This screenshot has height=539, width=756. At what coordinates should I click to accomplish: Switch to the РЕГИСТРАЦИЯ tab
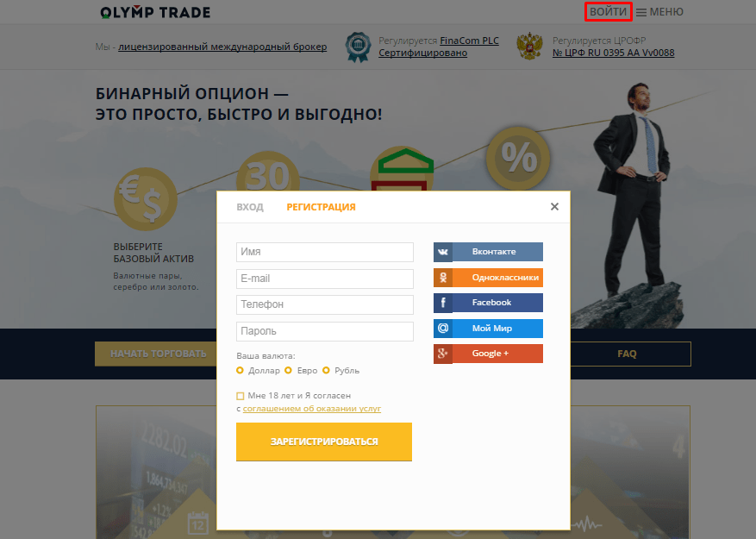click(322, 207)
